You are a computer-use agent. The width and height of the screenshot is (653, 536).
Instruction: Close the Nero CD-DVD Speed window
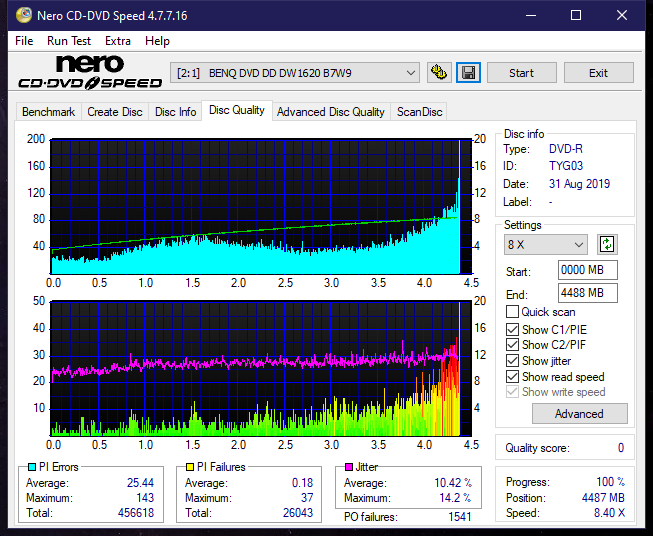pyautogui.click(x=622, y=15)
